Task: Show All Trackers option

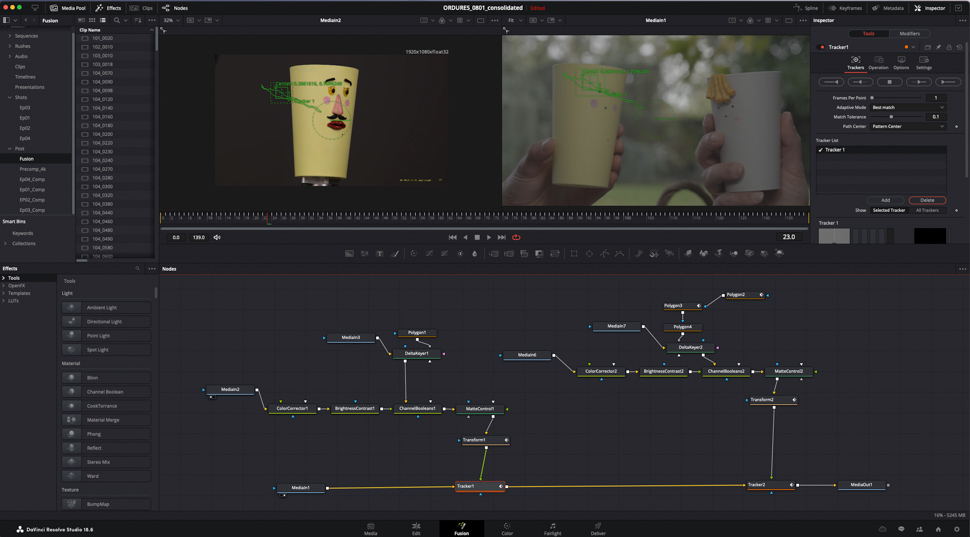Action: pyautogui.click(x=927, y=210)
